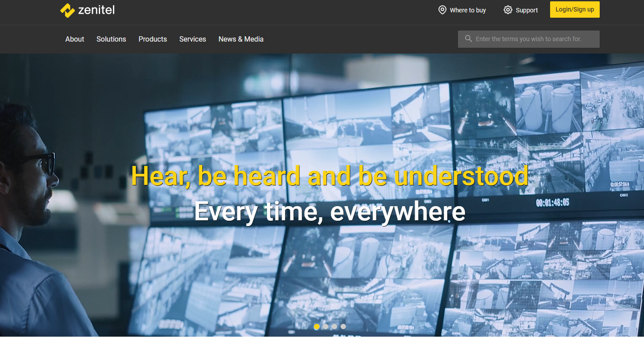The height and width of the screenshot is (338, 644).
Task: Click the Support link
Action: tap(526, 10)
